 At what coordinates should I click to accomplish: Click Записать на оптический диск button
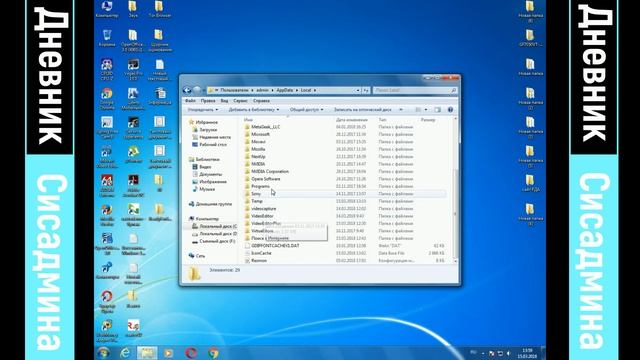[362, 110]
